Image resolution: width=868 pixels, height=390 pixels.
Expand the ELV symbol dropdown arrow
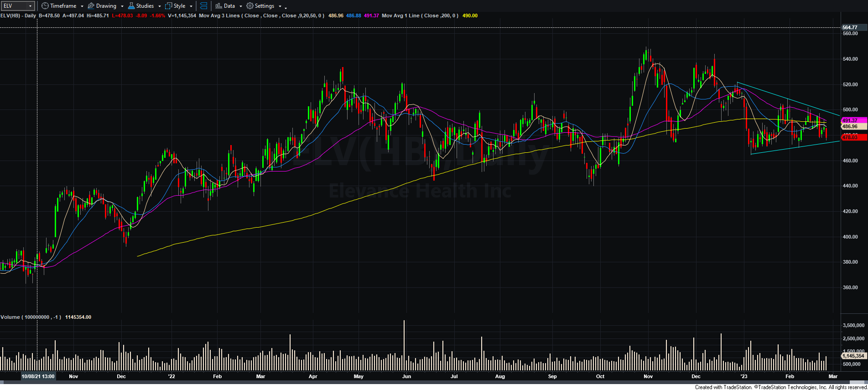[x=31, y=6]
